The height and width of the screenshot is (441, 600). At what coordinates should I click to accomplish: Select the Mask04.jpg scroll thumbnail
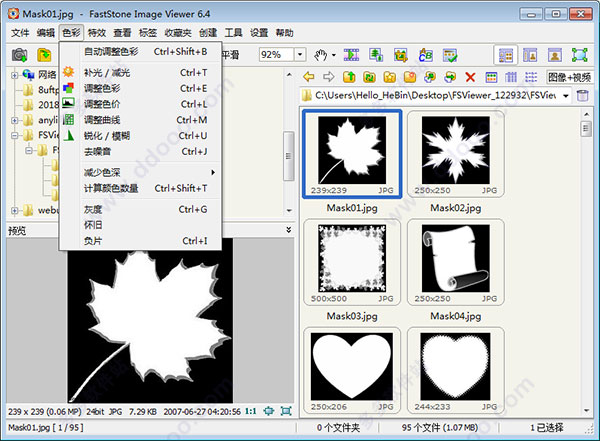pos(455,262)
